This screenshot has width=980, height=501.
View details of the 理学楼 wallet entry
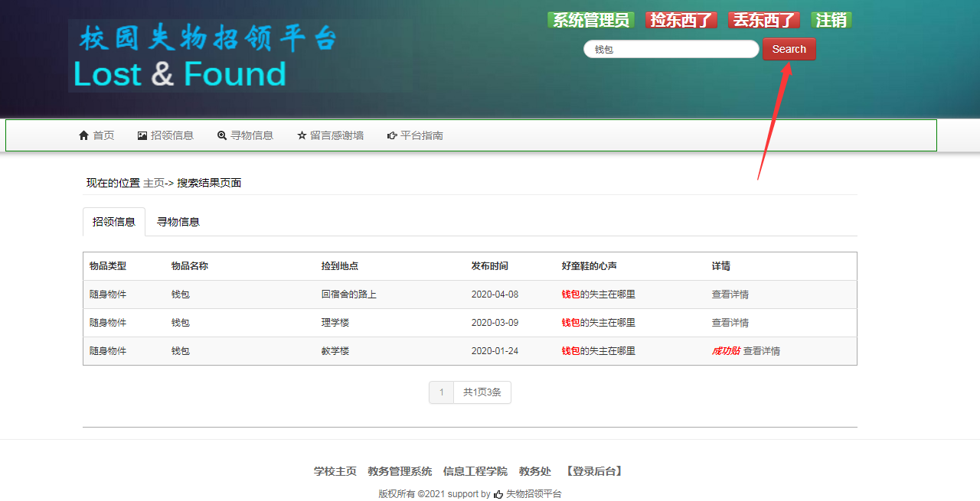point(730,323)
